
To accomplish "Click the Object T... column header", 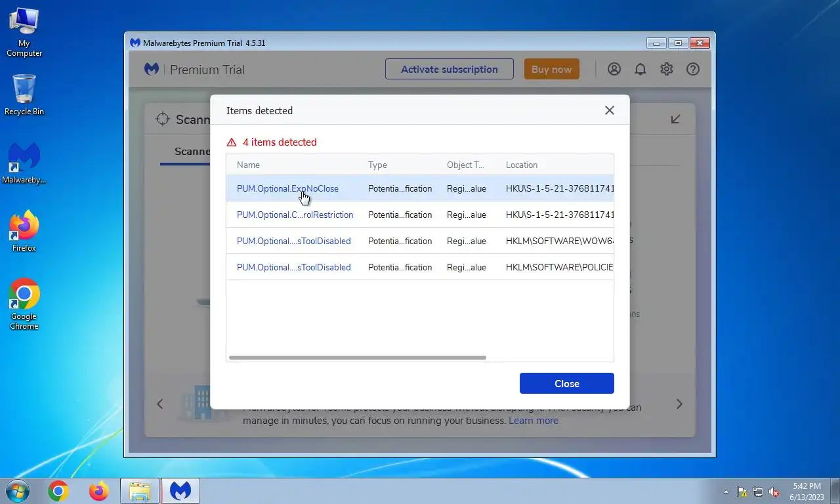I will click(465, 165).
